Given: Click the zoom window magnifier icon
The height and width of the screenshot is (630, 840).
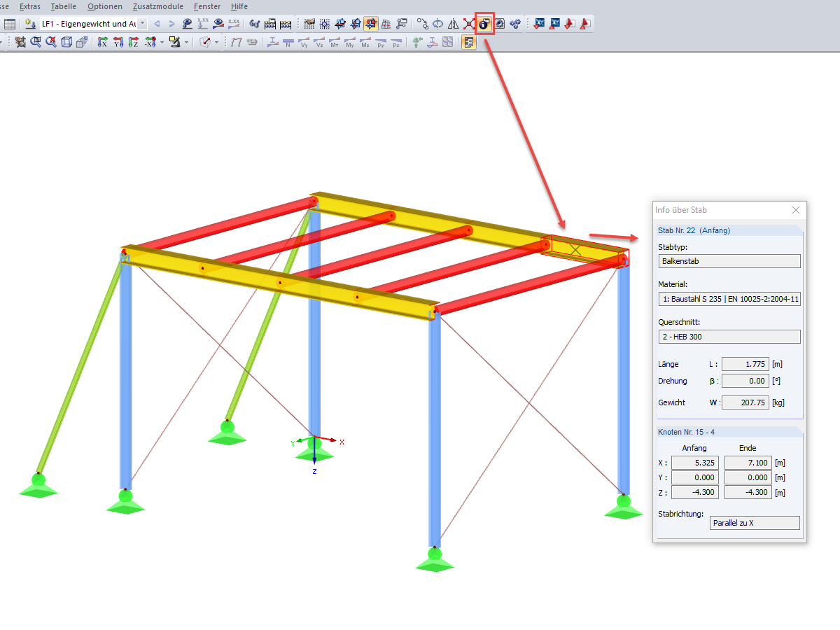Looking at the screenshot, I should 35,42.
